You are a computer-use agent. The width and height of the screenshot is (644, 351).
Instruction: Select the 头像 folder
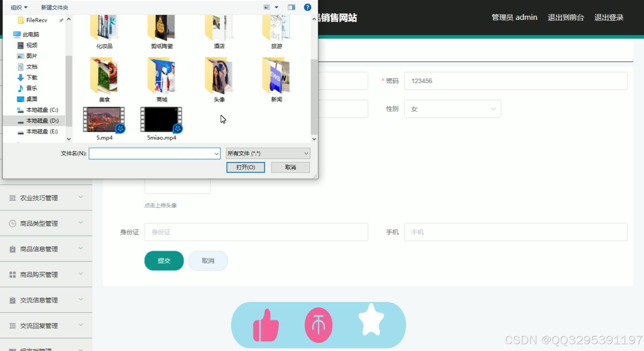coord(219,80)
